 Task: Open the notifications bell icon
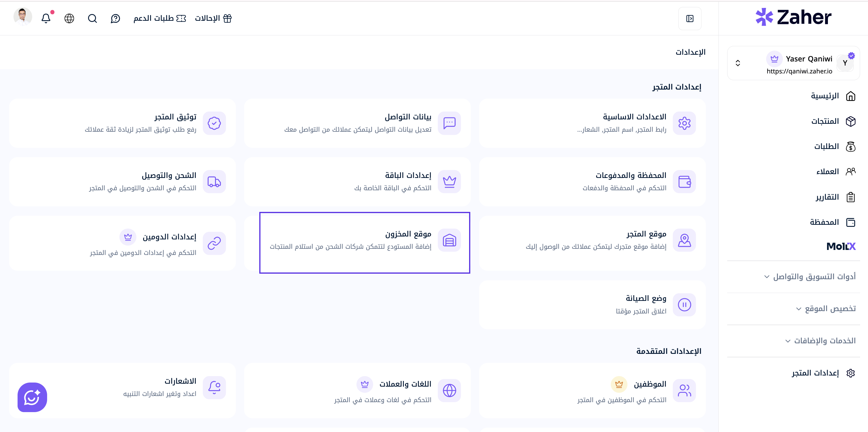point(46,18)
